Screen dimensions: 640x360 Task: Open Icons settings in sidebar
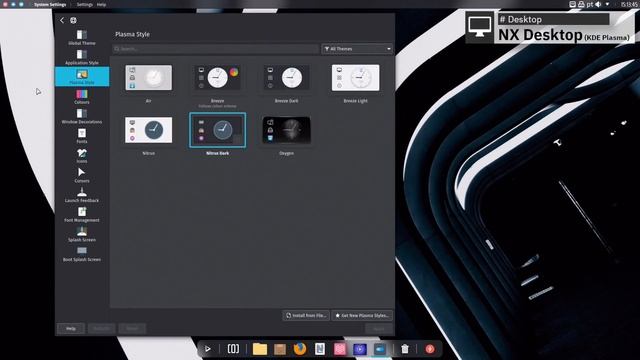click(82, 156)
